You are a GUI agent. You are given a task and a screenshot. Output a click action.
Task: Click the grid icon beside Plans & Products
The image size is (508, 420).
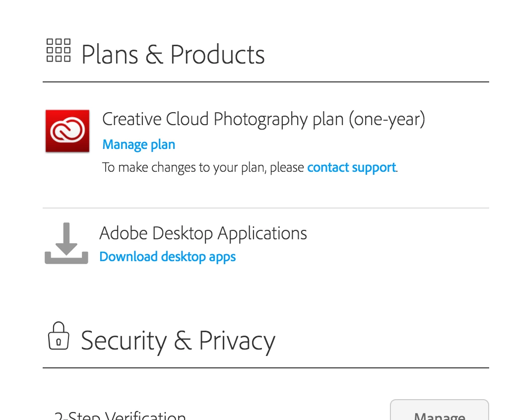(x=59, y=51)
